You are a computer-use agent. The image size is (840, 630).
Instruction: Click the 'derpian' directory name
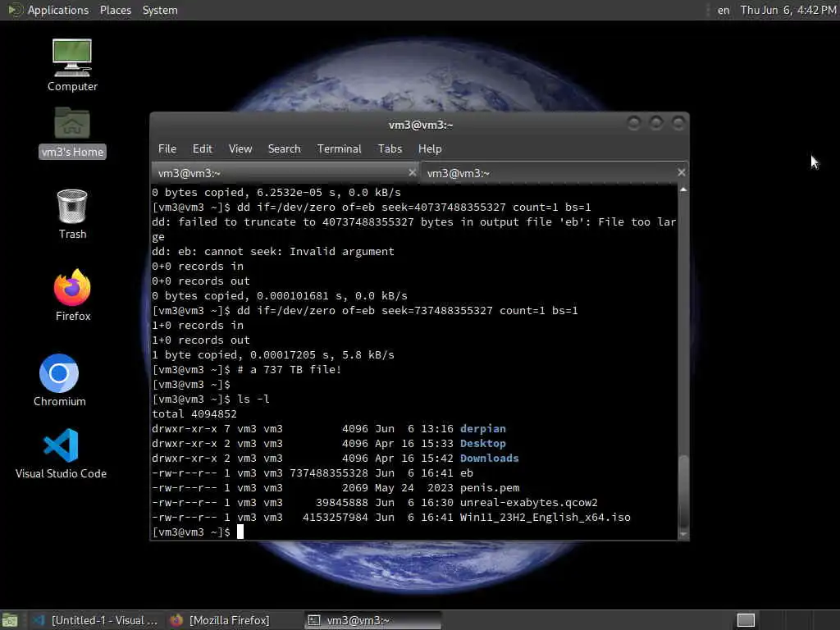click(482, 428)
